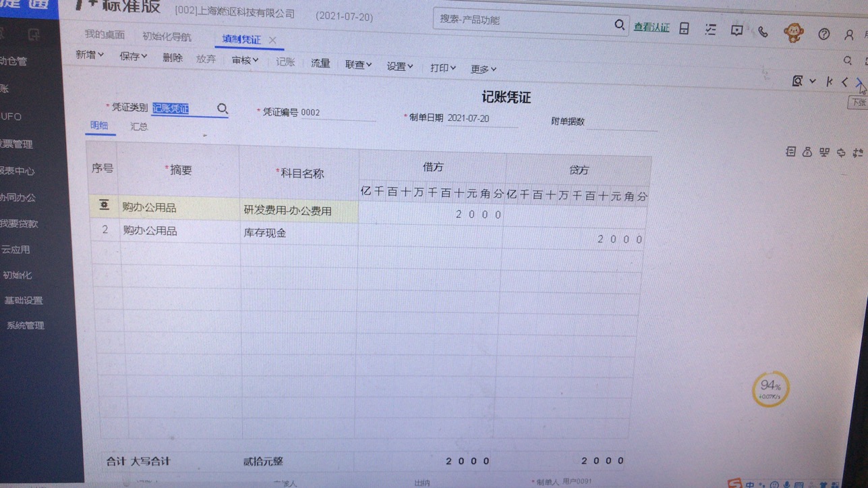Click the calculator icon in the top bar

point(684,28)
